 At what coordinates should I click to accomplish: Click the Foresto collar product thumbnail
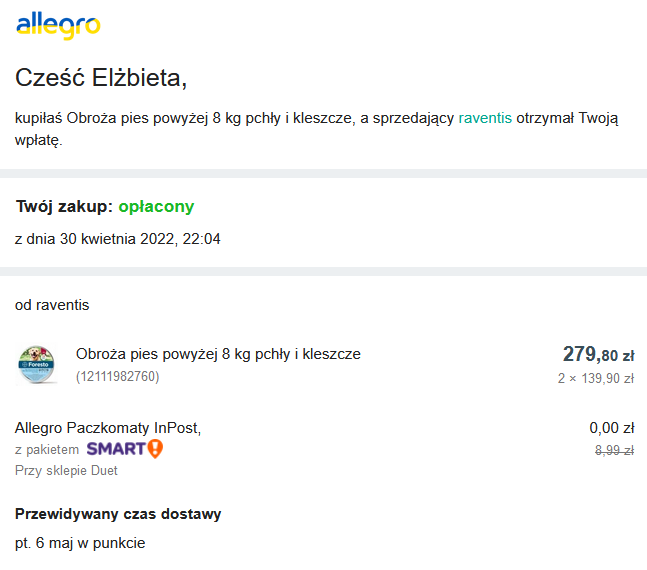(x=36, y=364)
